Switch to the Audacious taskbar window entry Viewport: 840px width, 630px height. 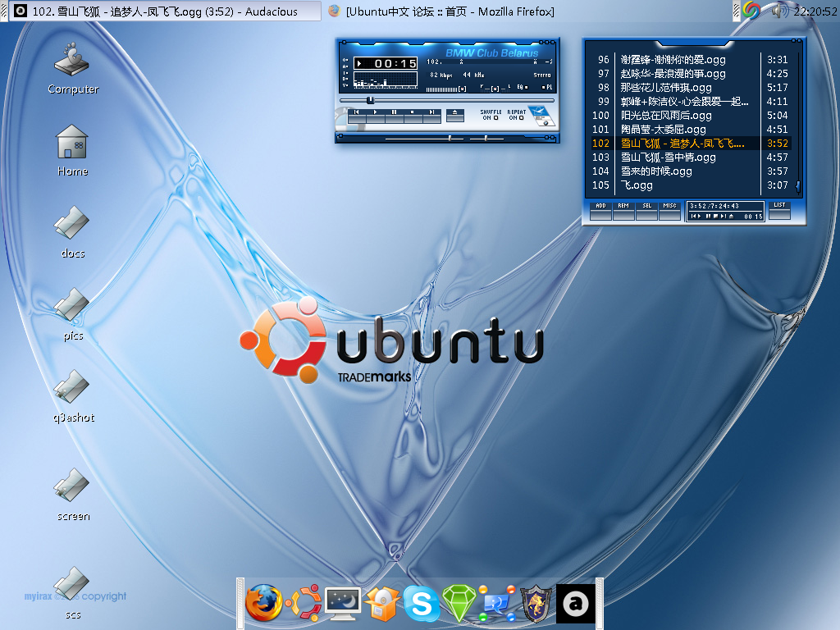(164, 11)
